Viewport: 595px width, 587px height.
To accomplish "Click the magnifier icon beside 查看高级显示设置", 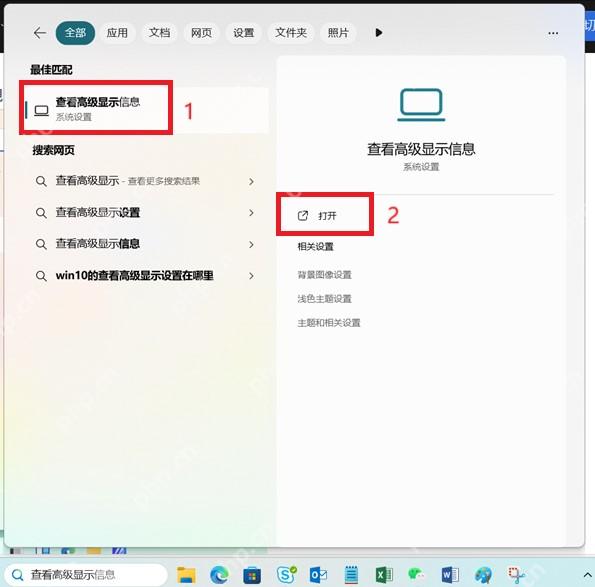I will coord(41,213).
